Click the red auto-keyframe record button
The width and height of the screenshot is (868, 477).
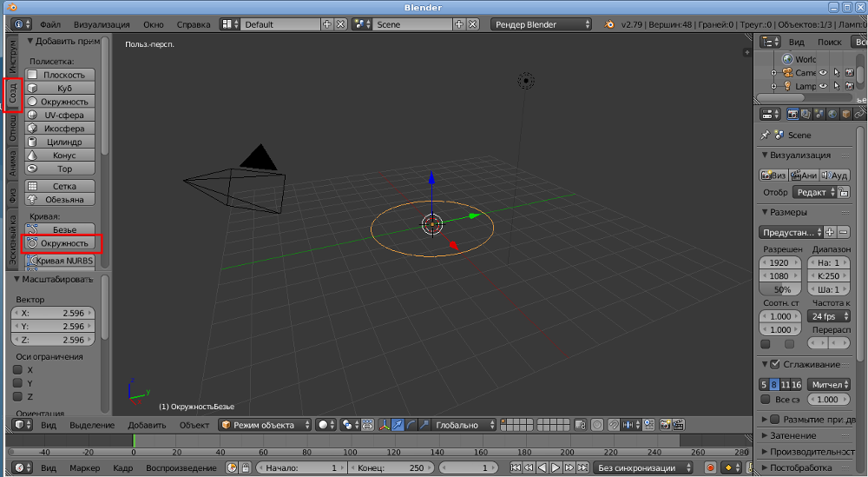710,467
